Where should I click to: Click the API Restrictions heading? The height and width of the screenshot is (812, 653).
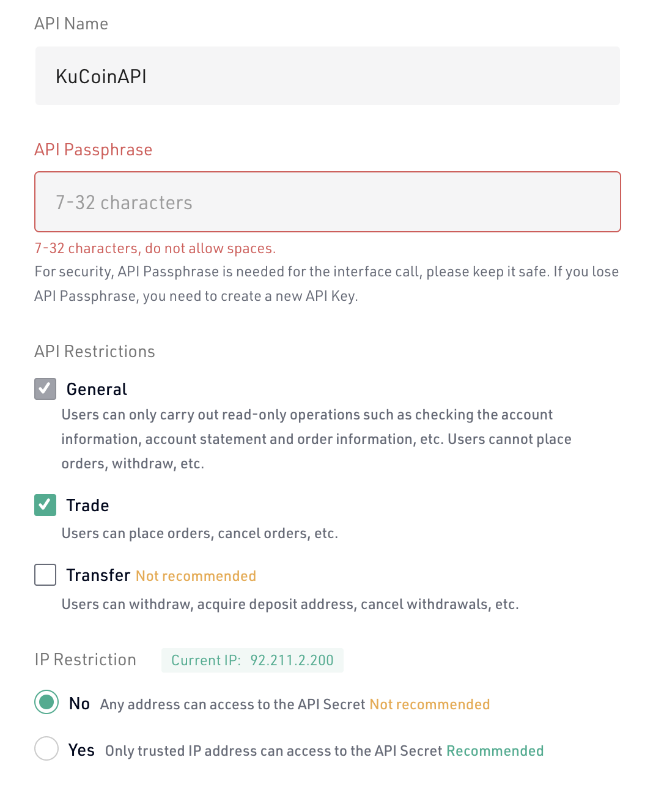(x=95, y=352)
